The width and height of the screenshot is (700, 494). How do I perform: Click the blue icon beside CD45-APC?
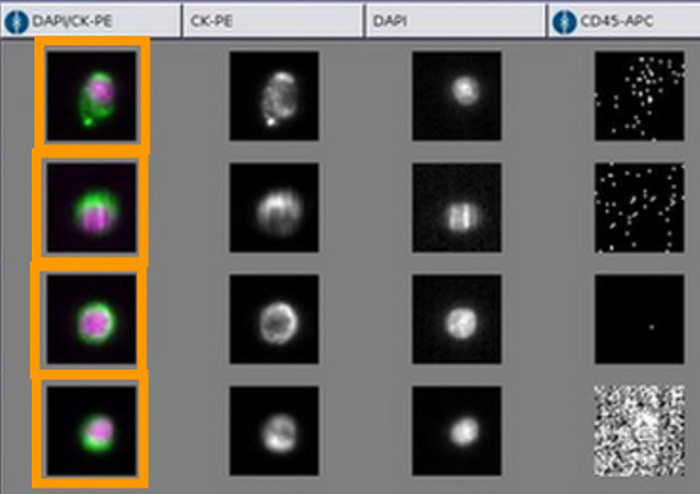[564, 20]
